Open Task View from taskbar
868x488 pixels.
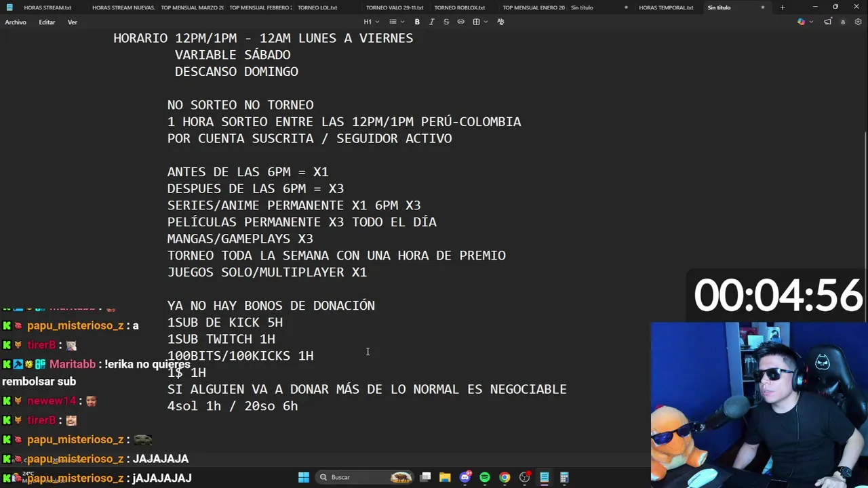(425, 477)
